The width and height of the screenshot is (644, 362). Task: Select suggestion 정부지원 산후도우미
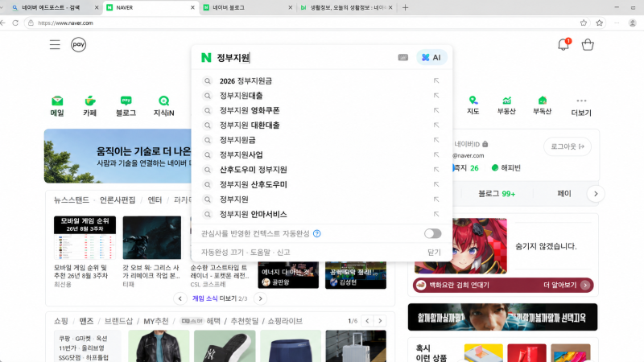coord(253,184)
